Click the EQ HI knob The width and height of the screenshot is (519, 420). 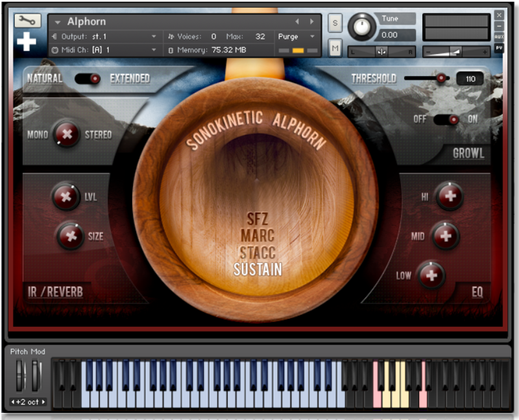click(450, 196)
